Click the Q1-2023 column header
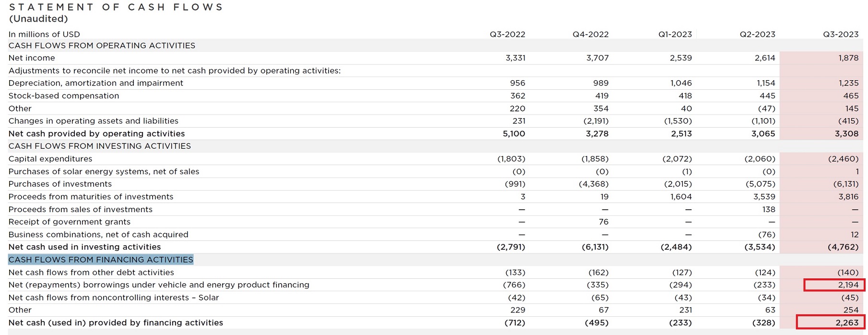 [675, 34]
